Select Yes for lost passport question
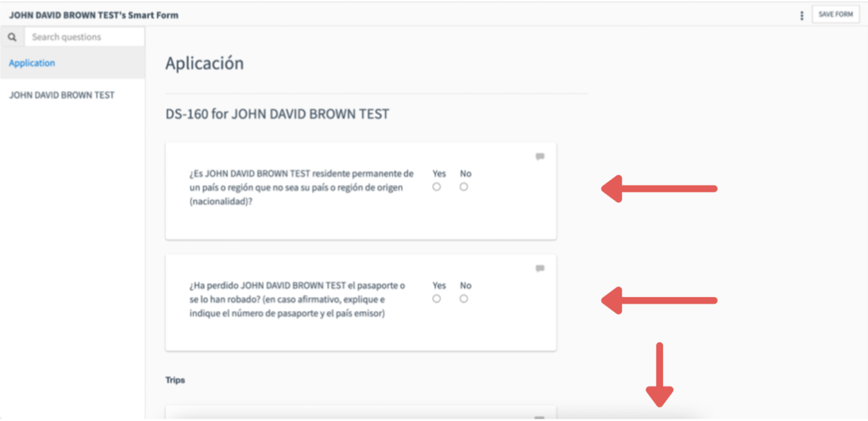868x421 pixels. [437, 299]
